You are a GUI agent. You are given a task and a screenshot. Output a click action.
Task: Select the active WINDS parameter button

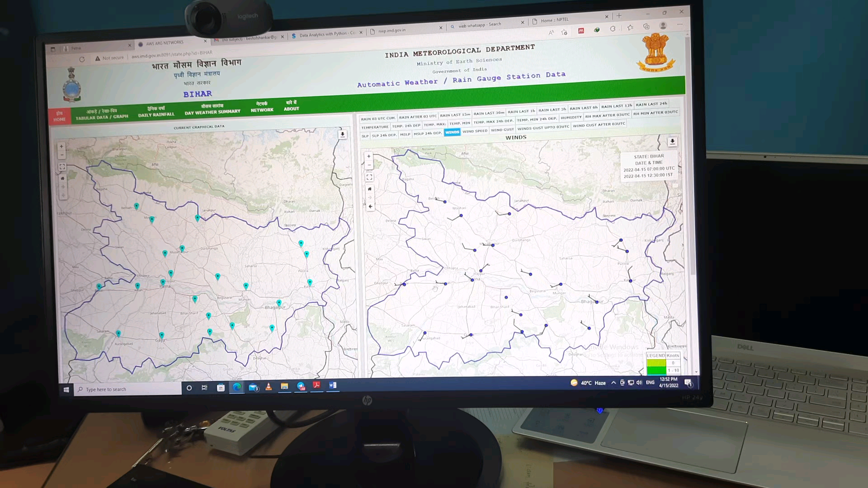(x=452, y=132)
